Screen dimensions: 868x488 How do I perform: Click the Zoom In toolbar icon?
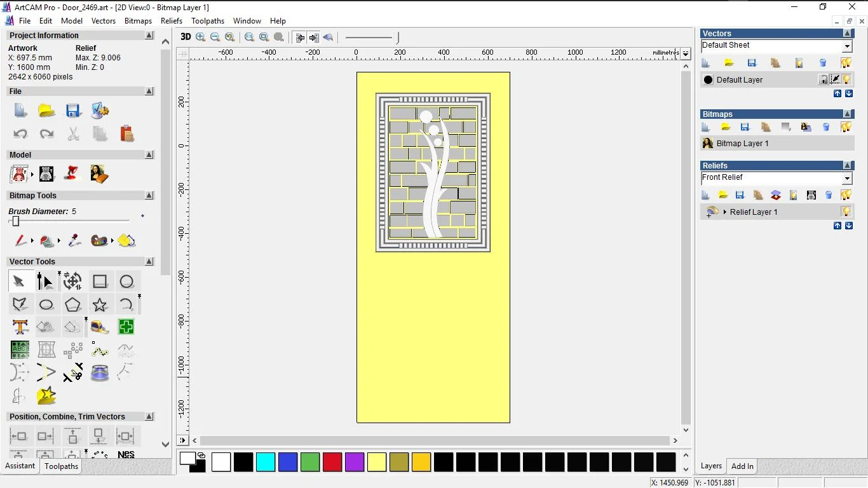click(x=201, y=37)
